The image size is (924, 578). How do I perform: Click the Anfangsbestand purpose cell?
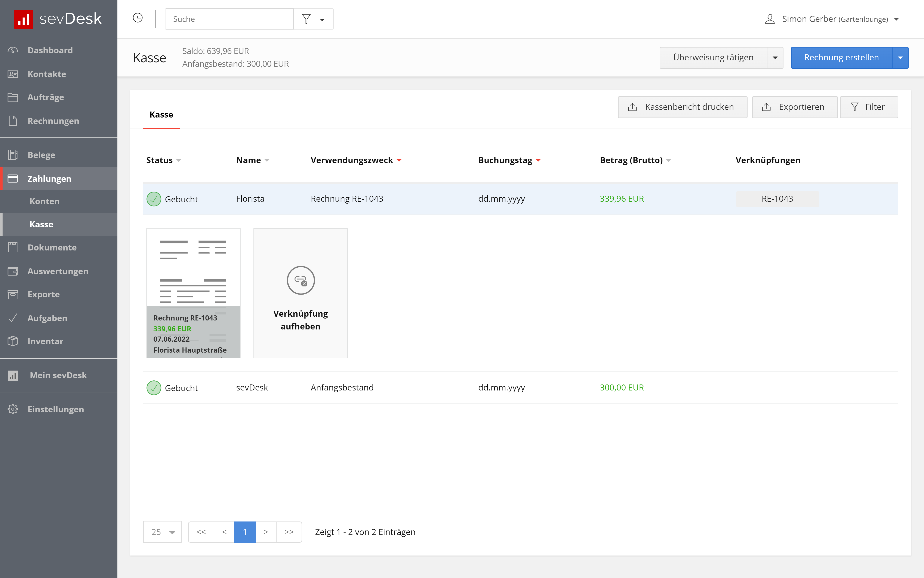(342, 388)
